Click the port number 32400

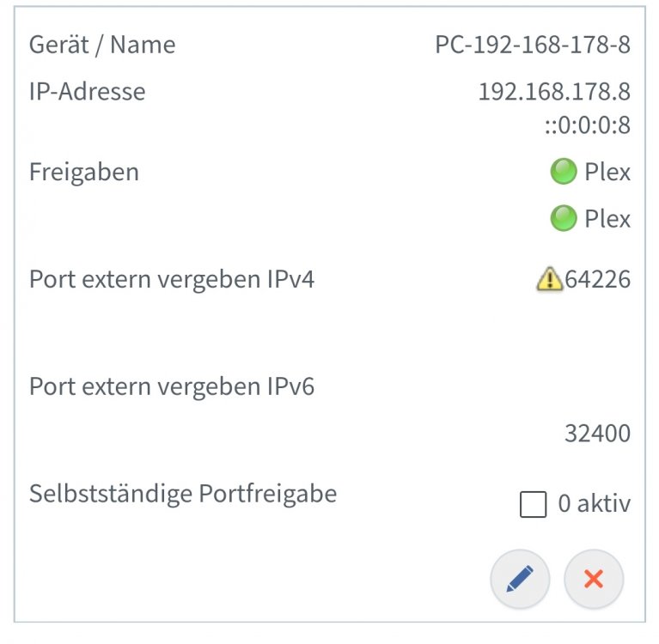(x=597, y=433)
